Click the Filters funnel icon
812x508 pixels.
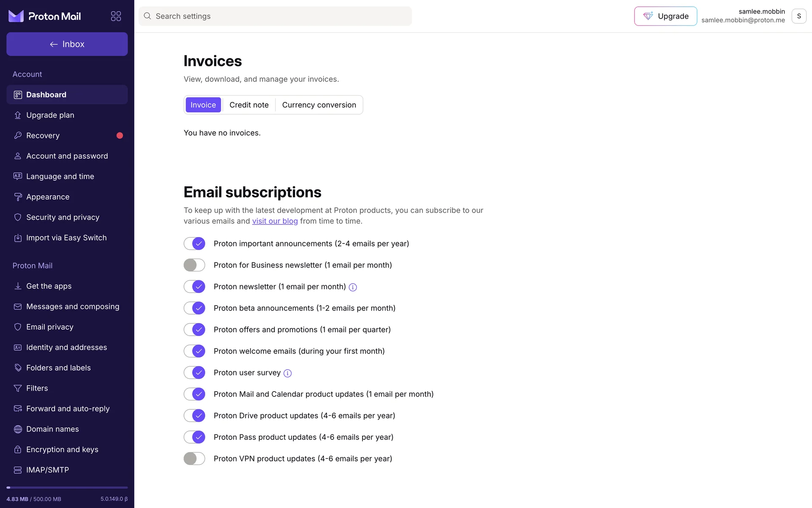18,388
